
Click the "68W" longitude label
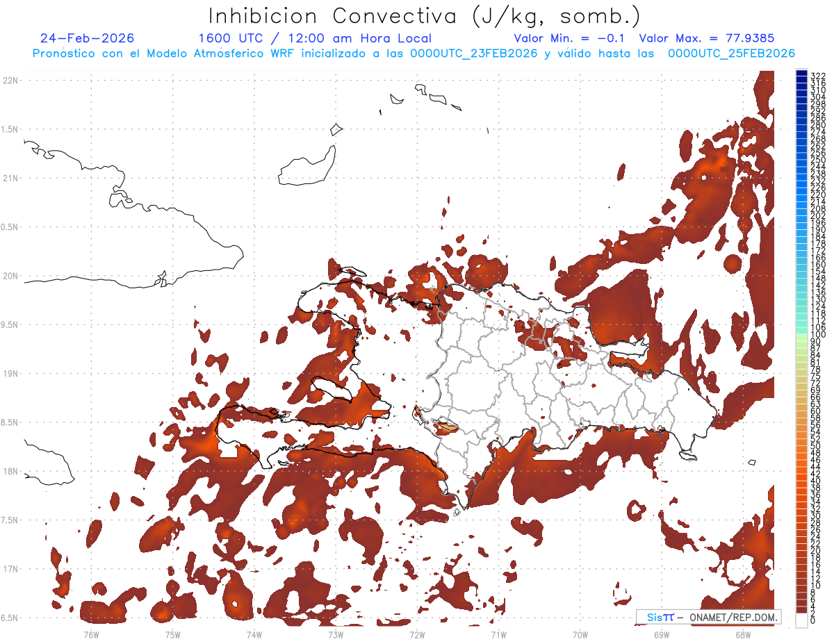point(743,634)
